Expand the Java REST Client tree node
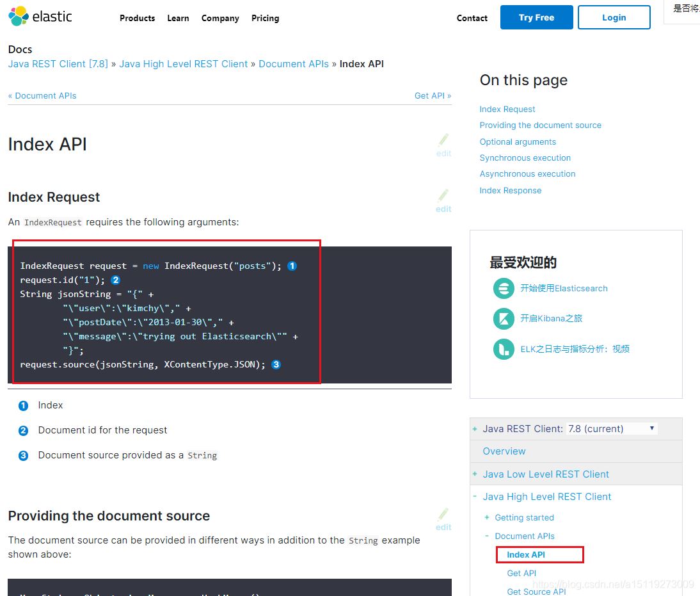The width and height of the screenshot is (700, 596). coord(475,429)
